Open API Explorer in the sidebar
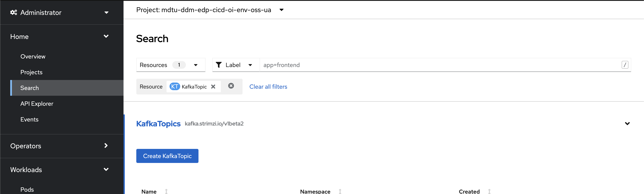 (37, 104)
